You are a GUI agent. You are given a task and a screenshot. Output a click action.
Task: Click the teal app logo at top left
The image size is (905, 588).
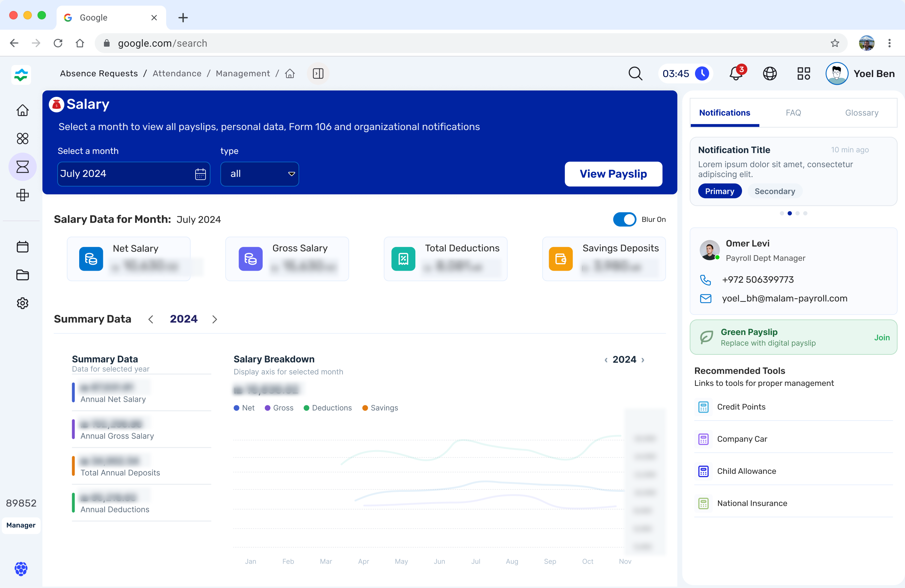coord(21,75)
